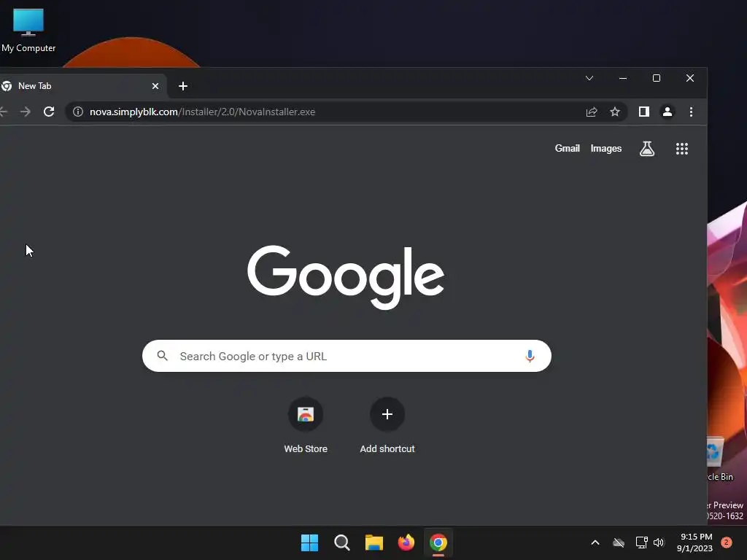The height and width of the screenshot is (560, 747).
Task: Open the Gmail link
Action: tap(567, 148)
